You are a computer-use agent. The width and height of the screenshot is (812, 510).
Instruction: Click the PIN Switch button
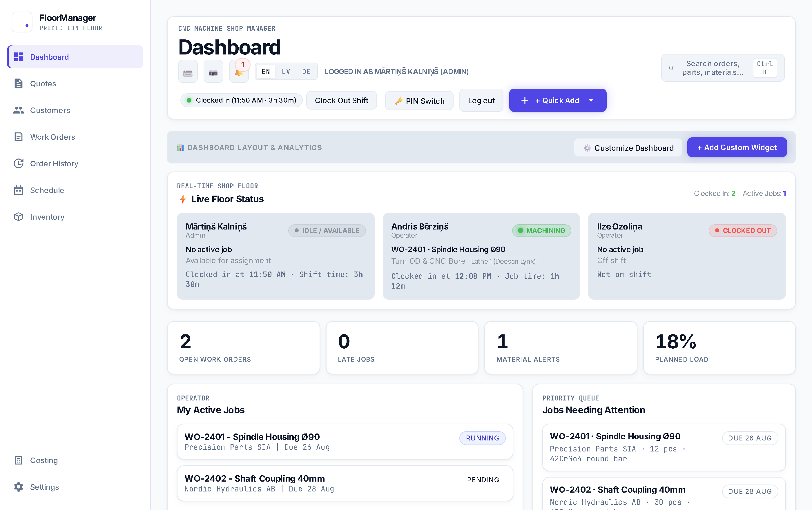[419, 100]
